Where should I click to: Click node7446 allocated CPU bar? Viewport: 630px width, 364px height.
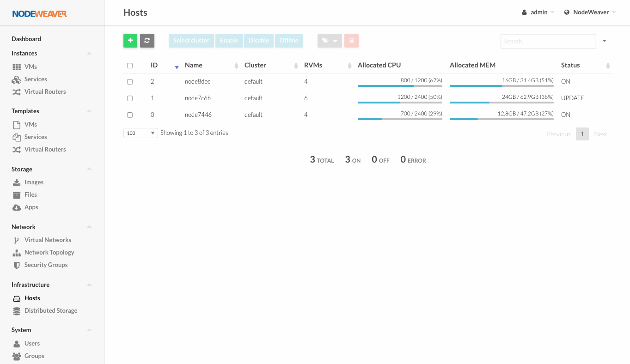[x=400, y=119]
